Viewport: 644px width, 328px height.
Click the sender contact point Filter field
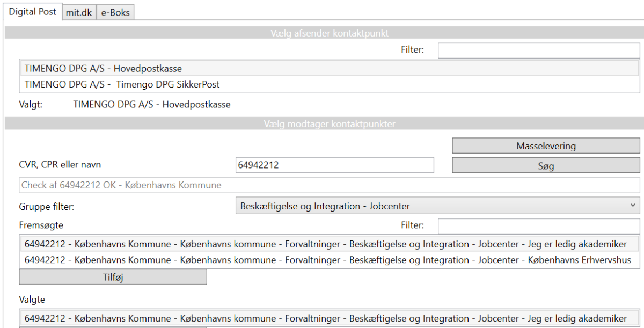pos(538,50)
